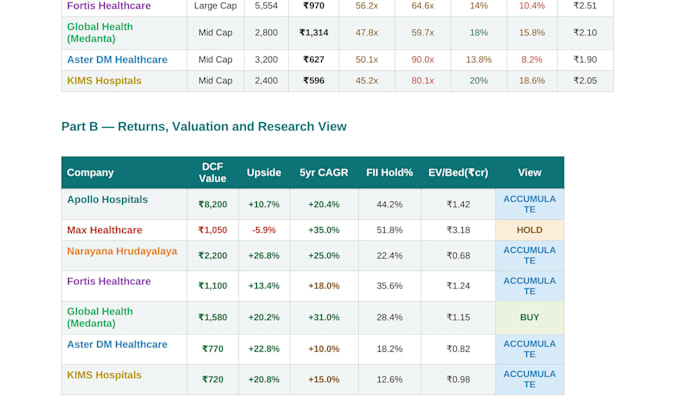Image resolution: width=680 pixels, height=409 pixels.
Task: Click Global Health's BUY view cell
Action: [x=530, y=317]
